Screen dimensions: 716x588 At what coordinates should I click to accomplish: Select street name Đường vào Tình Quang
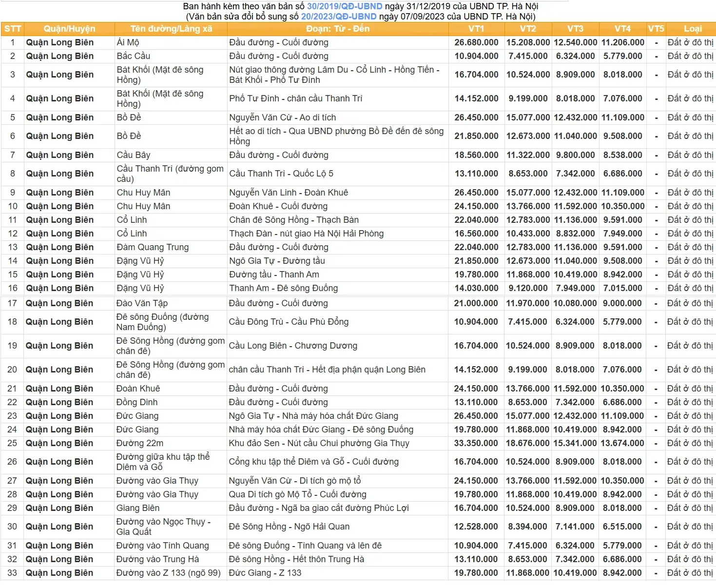point(162,546)
